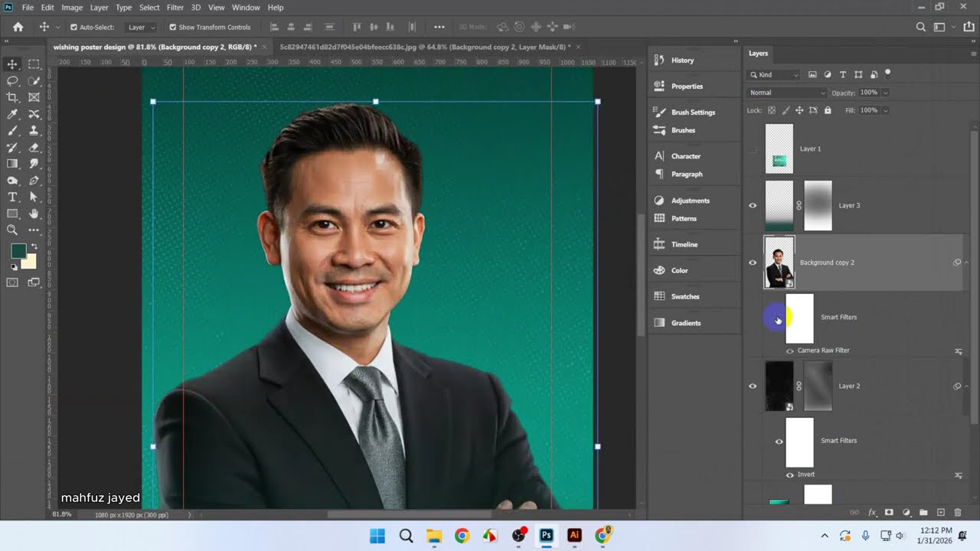Select the Brush tool in toolbar
The width and height of the screenshot is (980, 551).
pos(12,131)
